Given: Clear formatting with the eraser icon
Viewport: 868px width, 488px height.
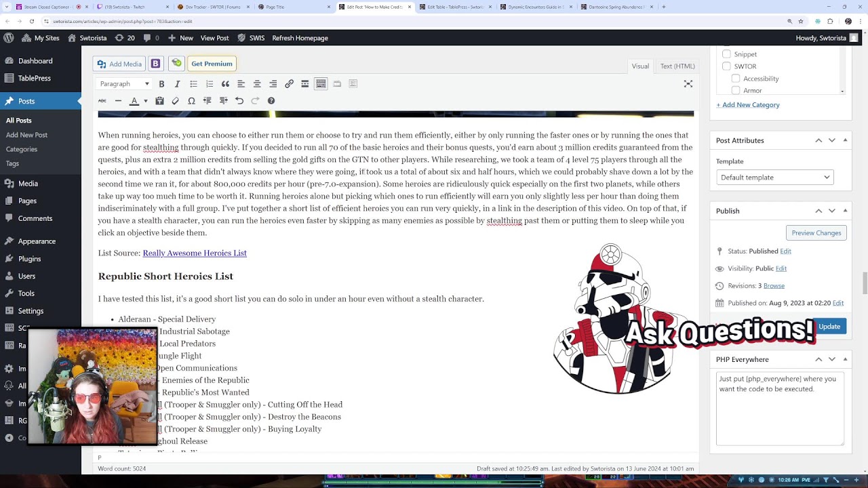Looking at the screenshot, I should (176, 101).
